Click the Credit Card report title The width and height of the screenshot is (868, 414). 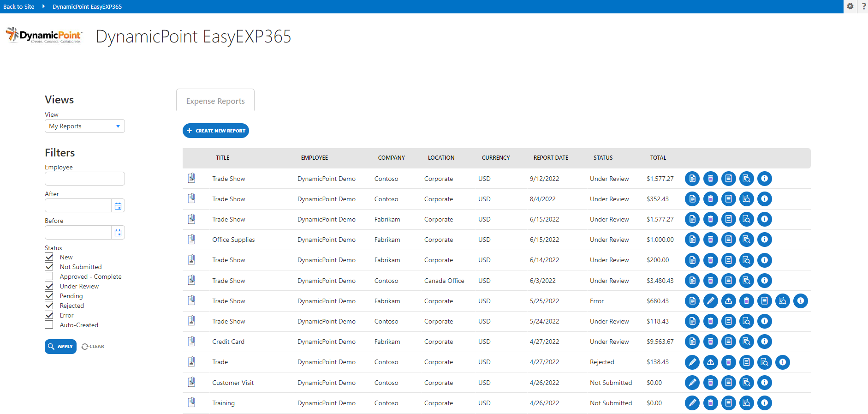(228, 342)
